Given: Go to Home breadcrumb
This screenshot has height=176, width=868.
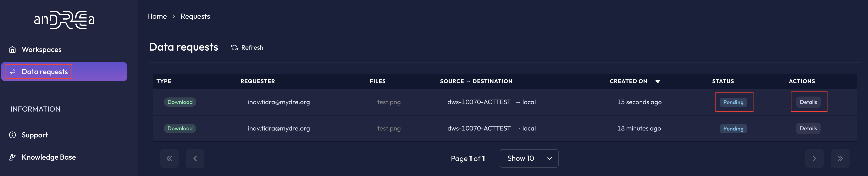Looking at the screenshot, I should 157,16.
